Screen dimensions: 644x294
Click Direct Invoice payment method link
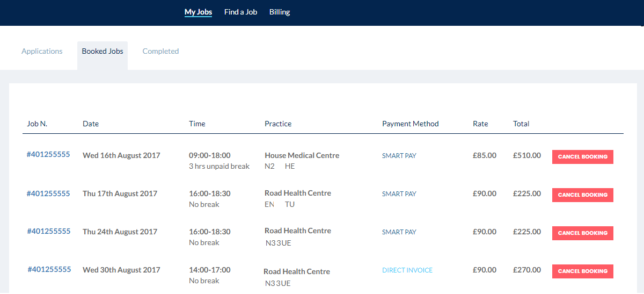[407, 270]
